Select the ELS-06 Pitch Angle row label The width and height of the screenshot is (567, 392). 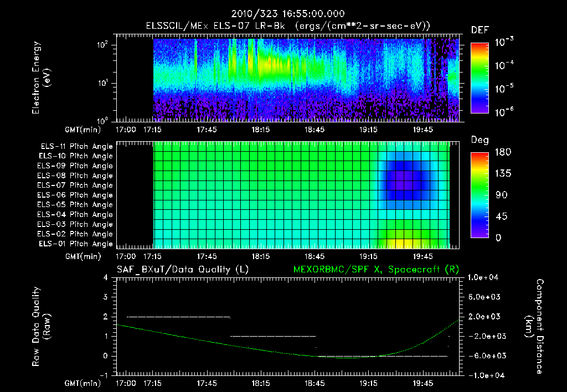75,195
